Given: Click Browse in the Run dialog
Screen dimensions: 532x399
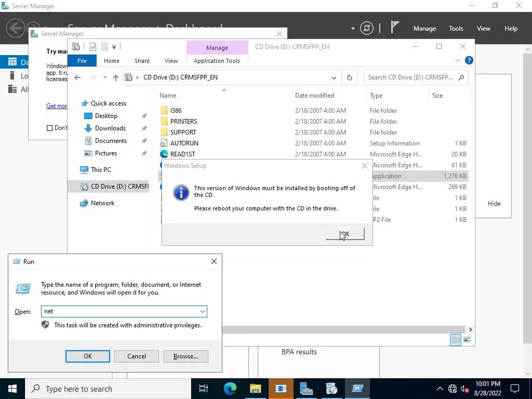Looking at the screenshot, I should 185,356.
